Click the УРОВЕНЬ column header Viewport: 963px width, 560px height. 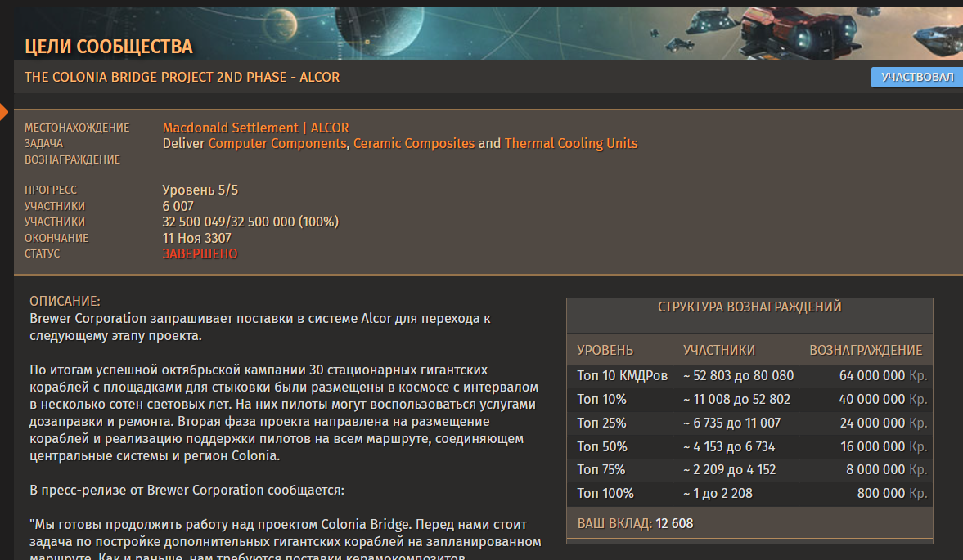pyautogui.click(x=605, y=350)
